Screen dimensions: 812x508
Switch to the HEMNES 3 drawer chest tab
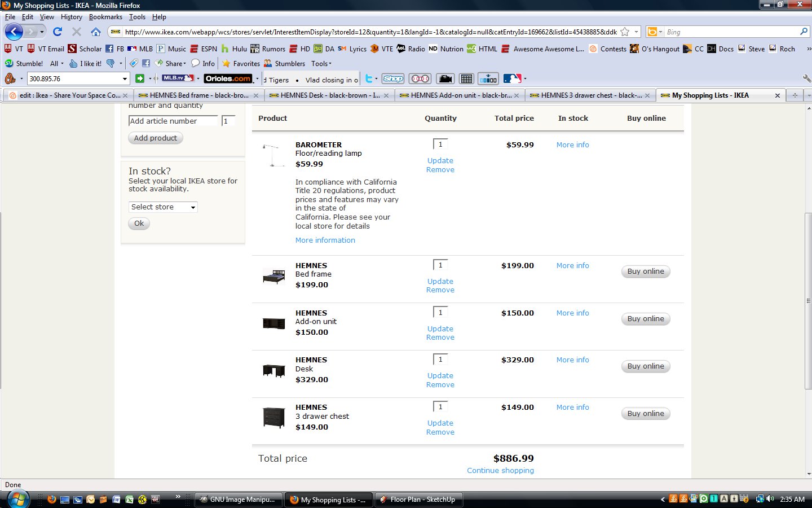point(590,95)
